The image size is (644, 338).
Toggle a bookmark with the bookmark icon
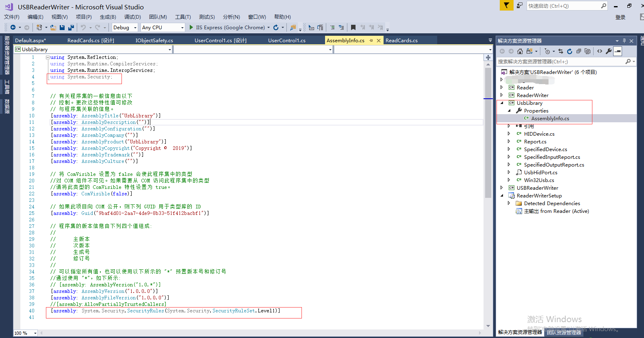pyautogui.click(x=353, y=27)
